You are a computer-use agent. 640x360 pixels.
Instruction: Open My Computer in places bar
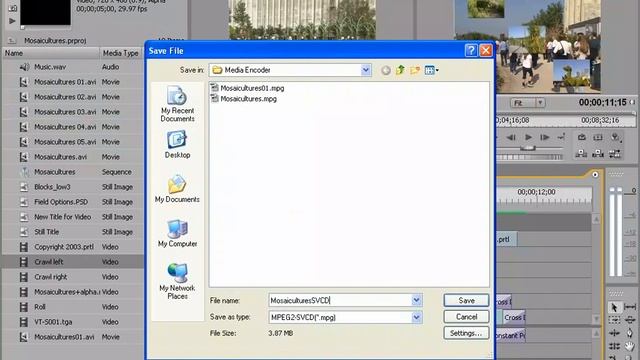click(177, 233)
